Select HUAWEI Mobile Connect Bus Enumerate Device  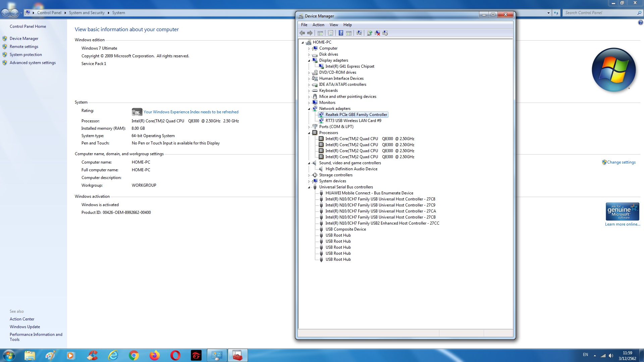[369, 193]
